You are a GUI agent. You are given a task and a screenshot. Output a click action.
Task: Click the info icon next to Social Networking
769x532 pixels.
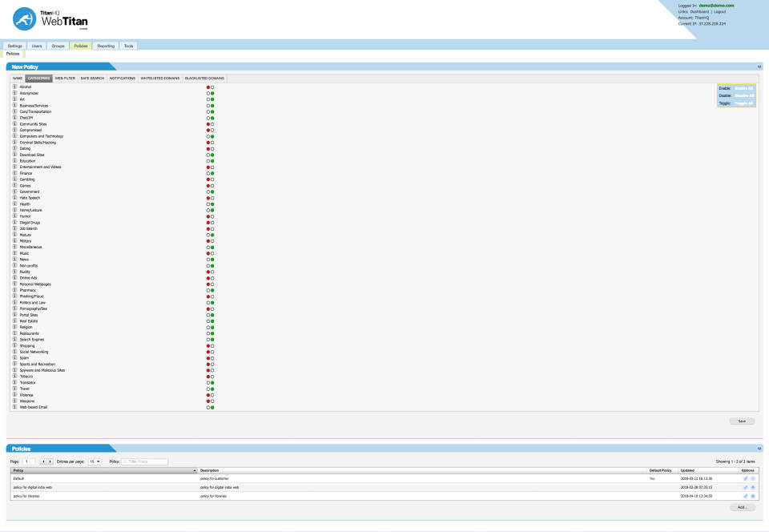tap(14, 352)
